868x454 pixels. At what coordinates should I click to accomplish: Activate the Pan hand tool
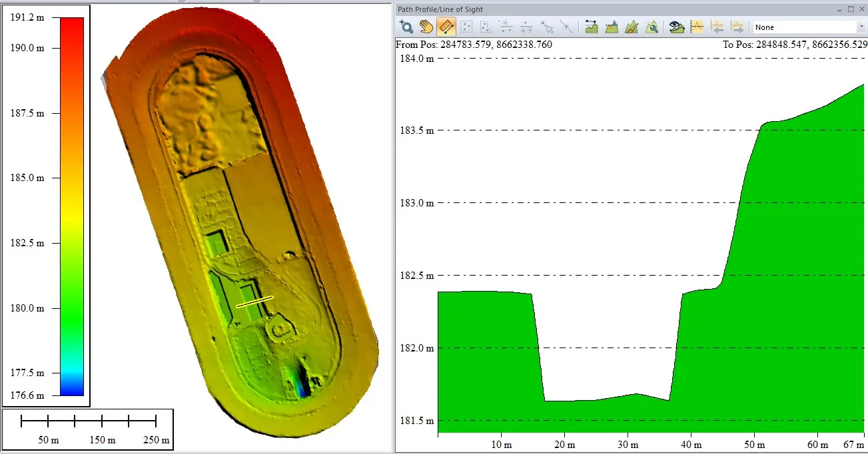pyautogui.click(x=426, y=27)
